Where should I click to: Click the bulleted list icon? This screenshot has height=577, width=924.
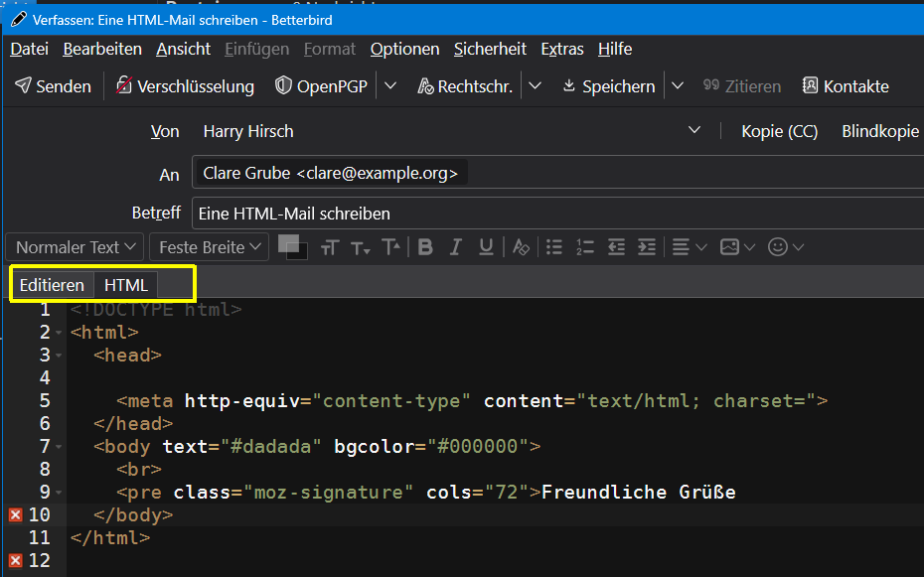pos(554,247)
